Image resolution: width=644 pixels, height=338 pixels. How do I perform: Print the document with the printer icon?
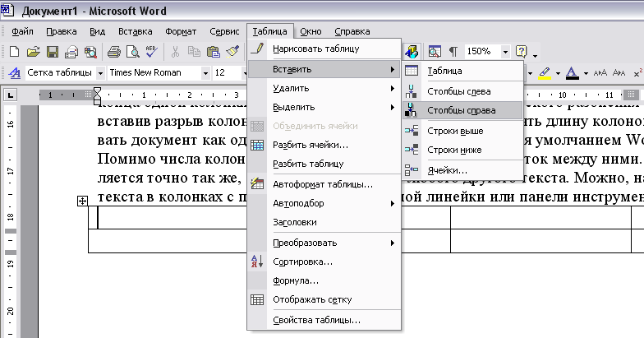click(113, 51)
